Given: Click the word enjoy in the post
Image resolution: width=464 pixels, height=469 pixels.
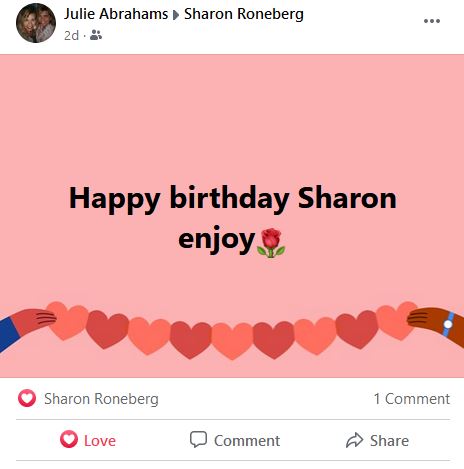Looking at the screenshot, I should click(216, 240).
